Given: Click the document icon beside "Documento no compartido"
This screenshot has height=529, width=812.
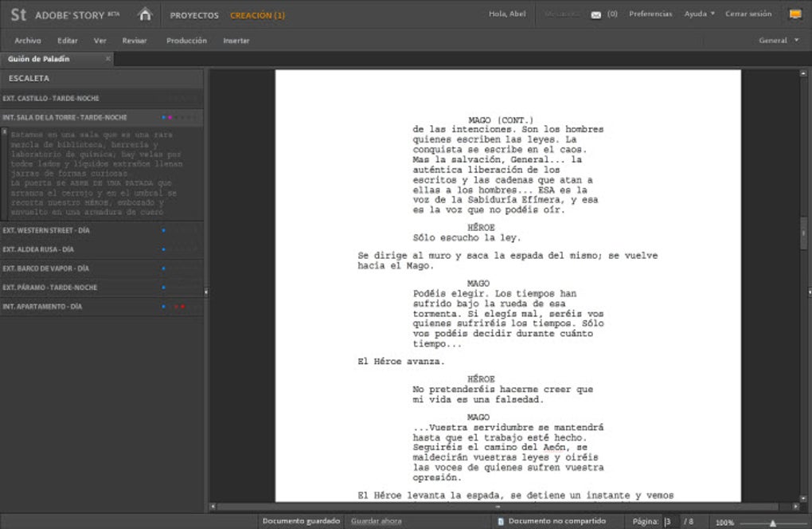Looking at the screenshot, I should coord(499,520).
